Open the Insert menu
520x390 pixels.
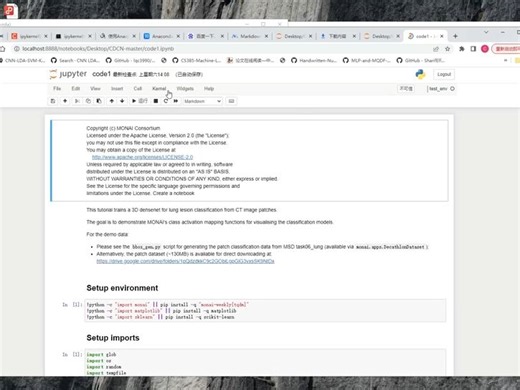coord(117,89)
